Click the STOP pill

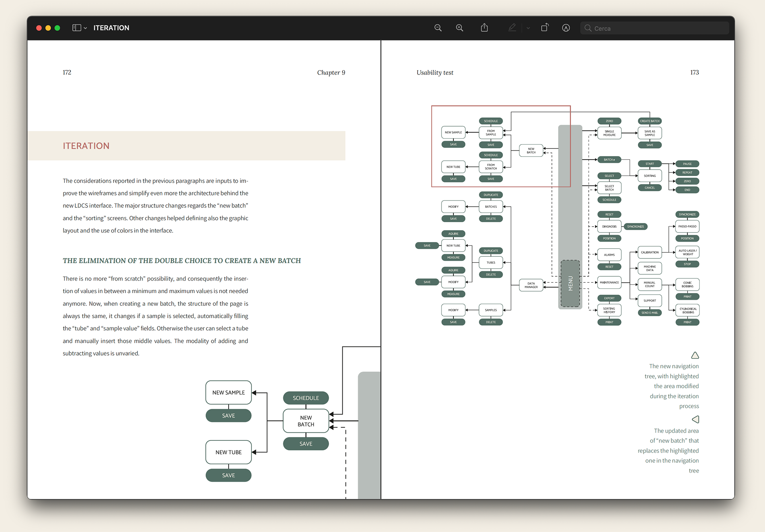[687, 264]
